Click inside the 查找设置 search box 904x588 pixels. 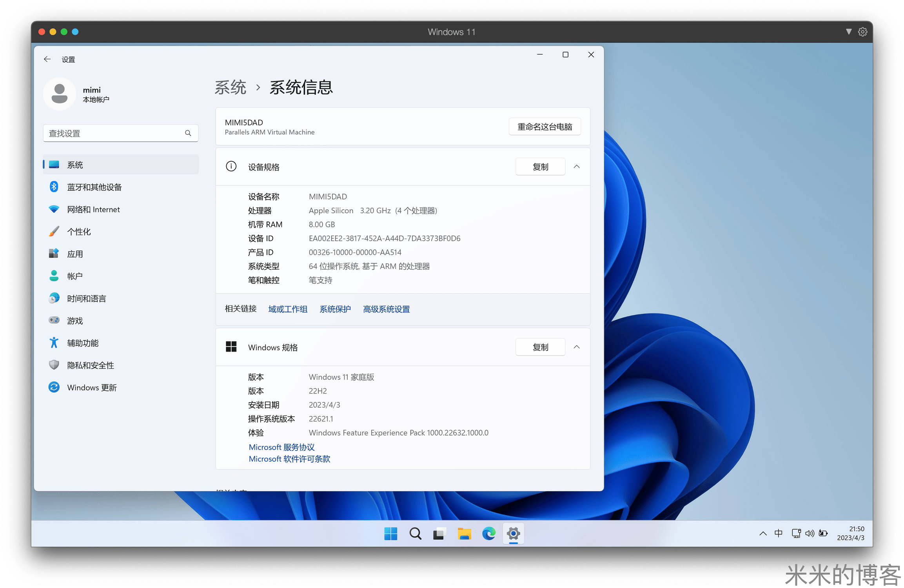tap(118, 133)
